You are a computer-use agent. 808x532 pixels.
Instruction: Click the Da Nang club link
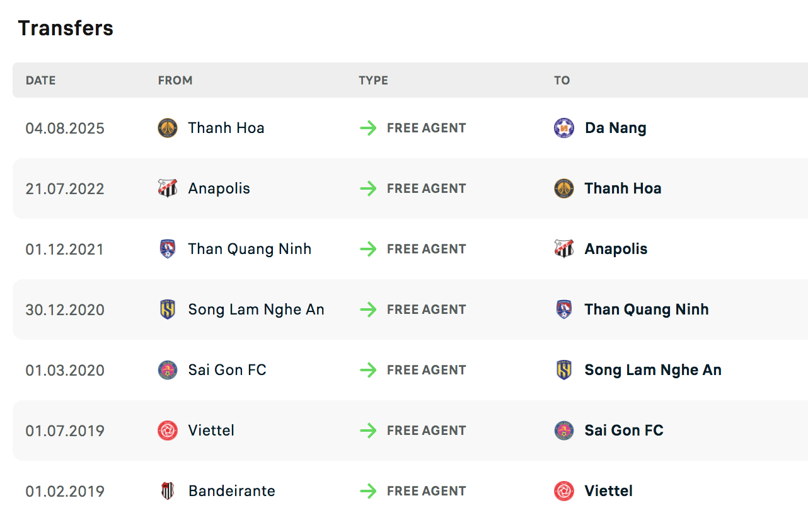click(615, 127)
